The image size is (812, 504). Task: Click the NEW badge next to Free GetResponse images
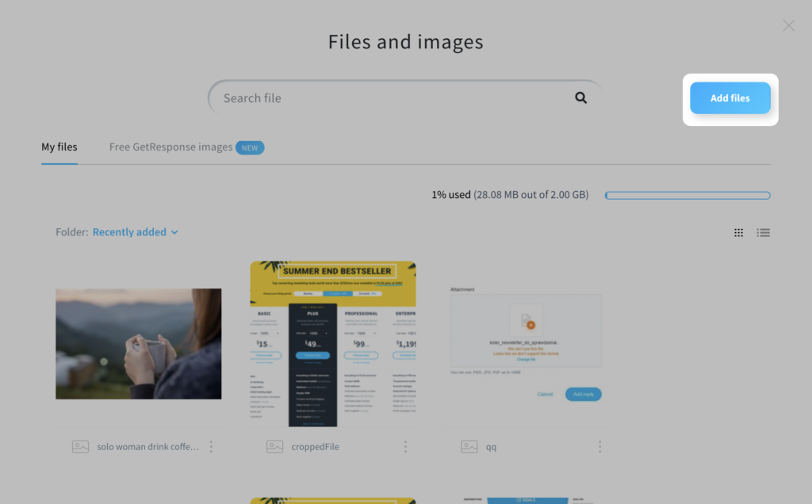coord(251,147)
